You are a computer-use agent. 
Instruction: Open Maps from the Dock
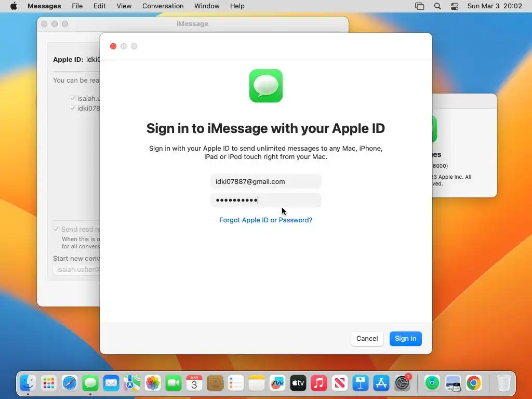pyautogui.click(x=132, y=383)
